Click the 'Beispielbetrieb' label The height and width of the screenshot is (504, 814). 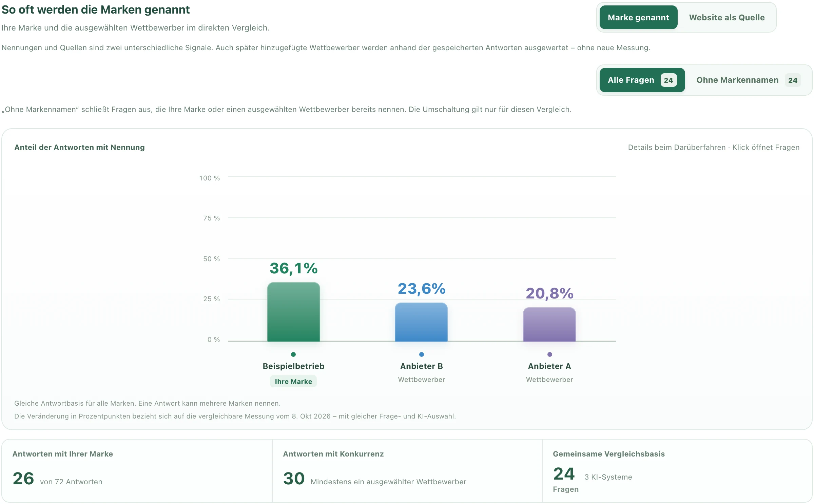pyautogui.click(x=293, y=366)
